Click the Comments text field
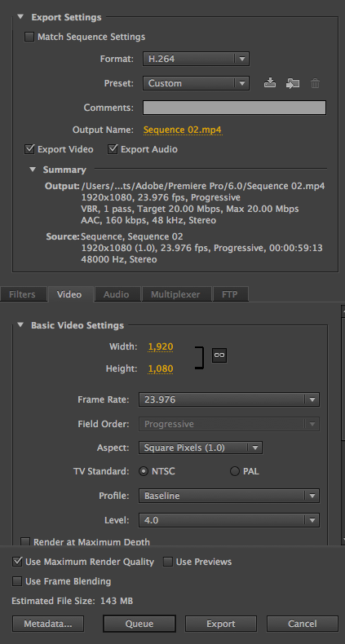This screenshot has height=644, width=345. coord(234,108)
